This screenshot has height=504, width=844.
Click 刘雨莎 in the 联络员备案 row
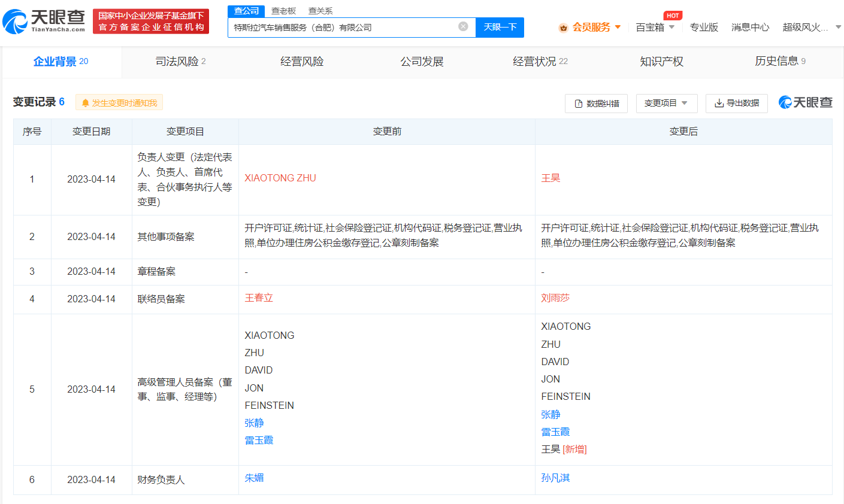555,298
